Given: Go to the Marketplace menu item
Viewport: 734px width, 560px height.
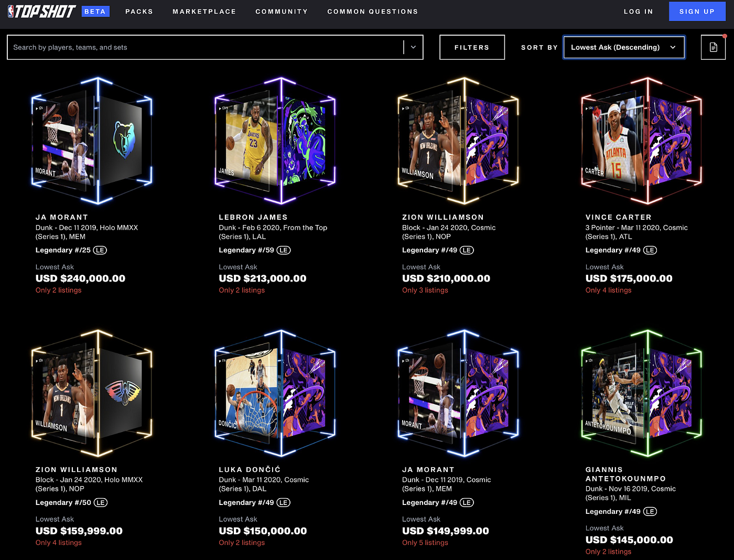Looking at the screenshot, I should (204, 12).
